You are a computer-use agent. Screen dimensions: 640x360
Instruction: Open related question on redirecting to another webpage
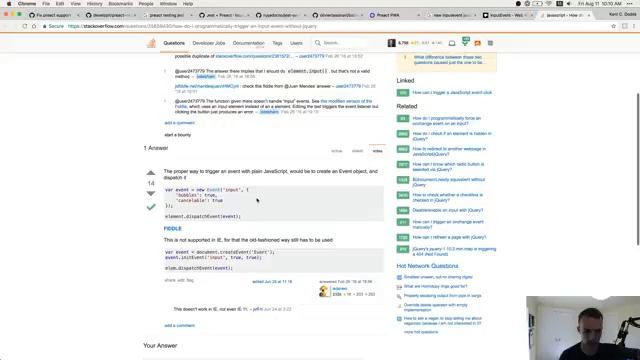point(449,151)
